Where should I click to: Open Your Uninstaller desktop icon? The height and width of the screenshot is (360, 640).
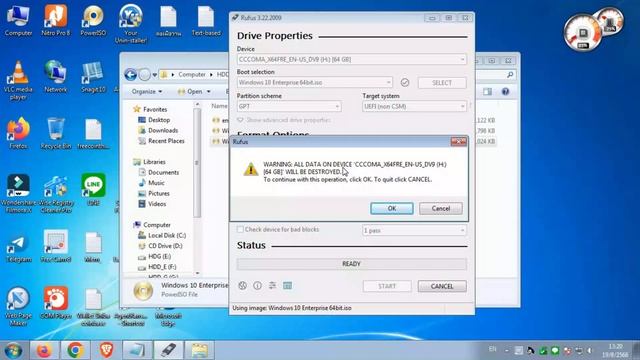(131, 24)
